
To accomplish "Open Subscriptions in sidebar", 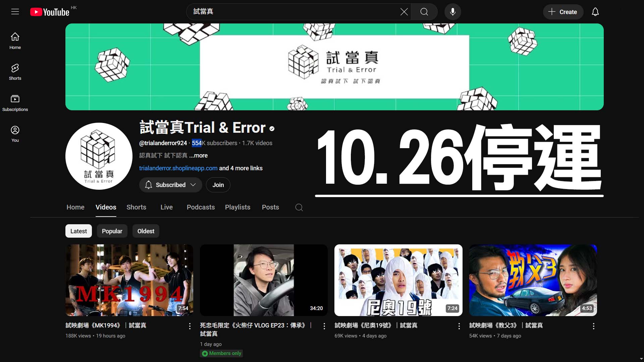I will pos(15,103).
